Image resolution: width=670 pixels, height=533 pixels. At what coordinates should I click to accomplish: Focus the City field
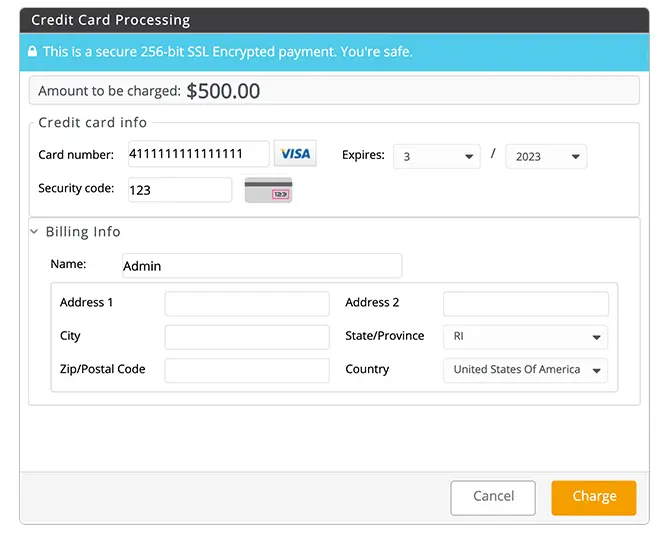pyautogui.click(x=247, y=337)
